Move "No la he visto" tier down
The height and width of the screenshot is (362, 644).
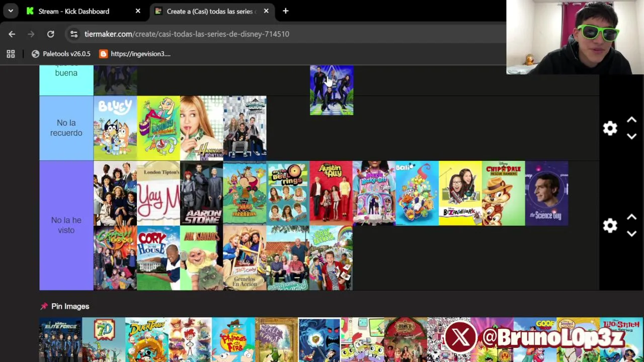coord(631,233)
